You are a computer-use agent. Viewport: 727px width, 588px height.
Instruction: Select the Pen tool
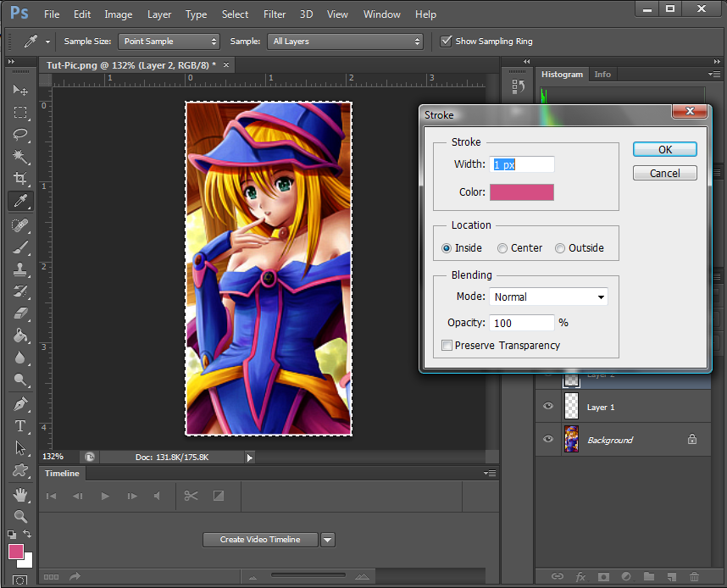point(20,404)
